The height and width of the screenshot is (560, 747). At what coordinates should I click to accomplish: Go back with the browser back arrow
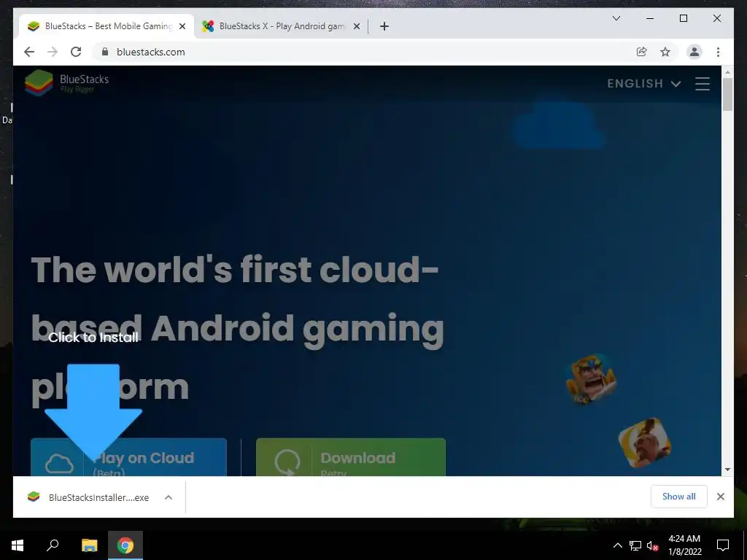pyautogui.click(x=29, y=52)
